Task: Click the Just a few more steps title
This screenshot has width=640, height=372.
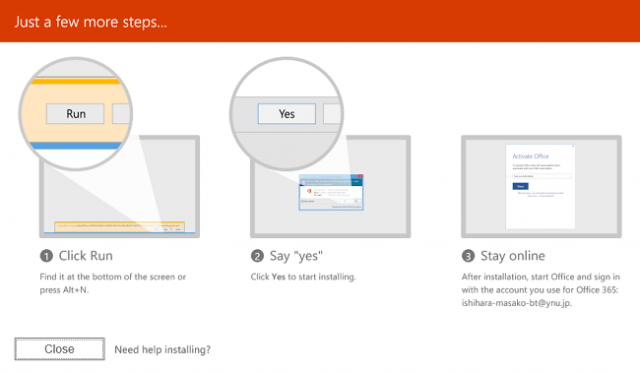Action: point(91,22)
